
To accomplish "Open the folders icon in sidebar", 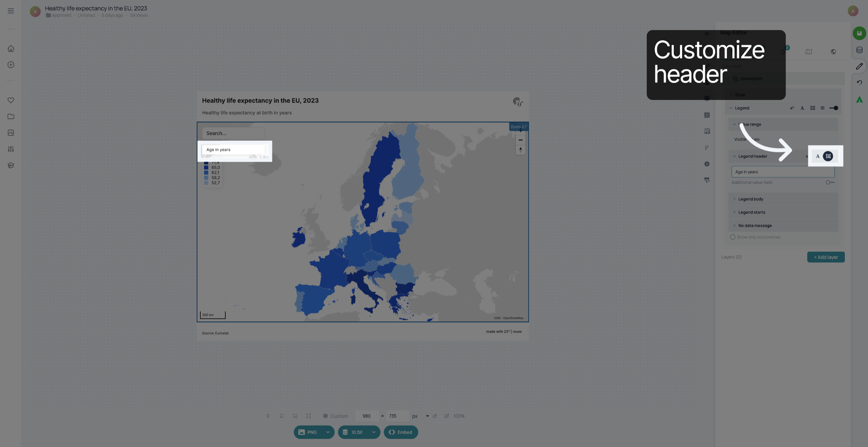I will [x=11, y=117].
